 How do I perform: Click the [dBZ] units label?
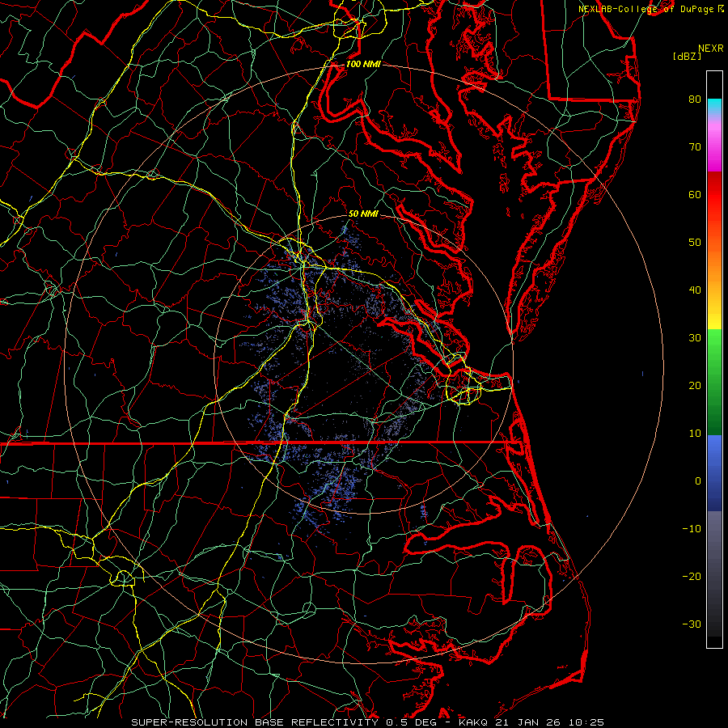[x=687, y=56]
